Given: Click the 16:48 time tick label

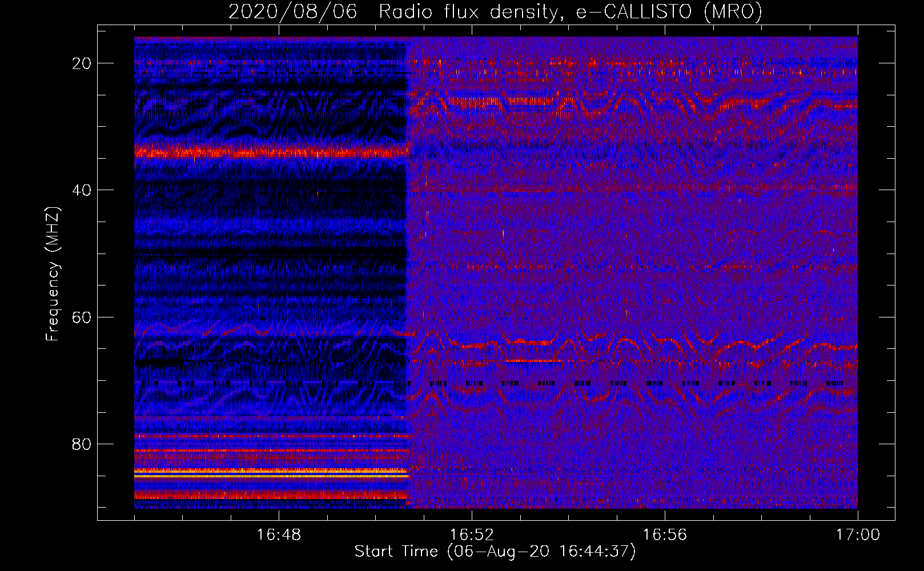Looking at the screenshot, I should click(279, 535).
